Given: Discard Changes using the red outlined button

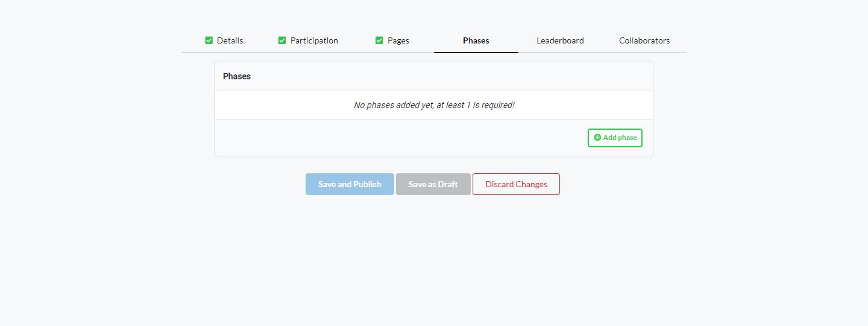Looking at the screenshot, I should click(516, 184).
